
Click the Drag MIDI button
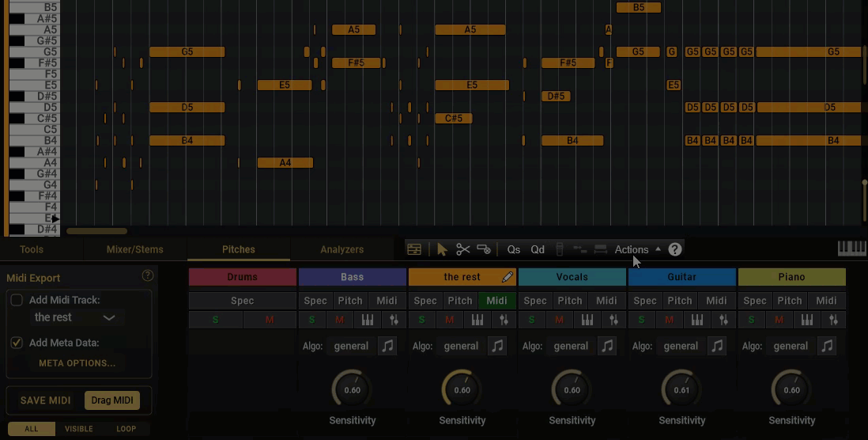[111, 400]
